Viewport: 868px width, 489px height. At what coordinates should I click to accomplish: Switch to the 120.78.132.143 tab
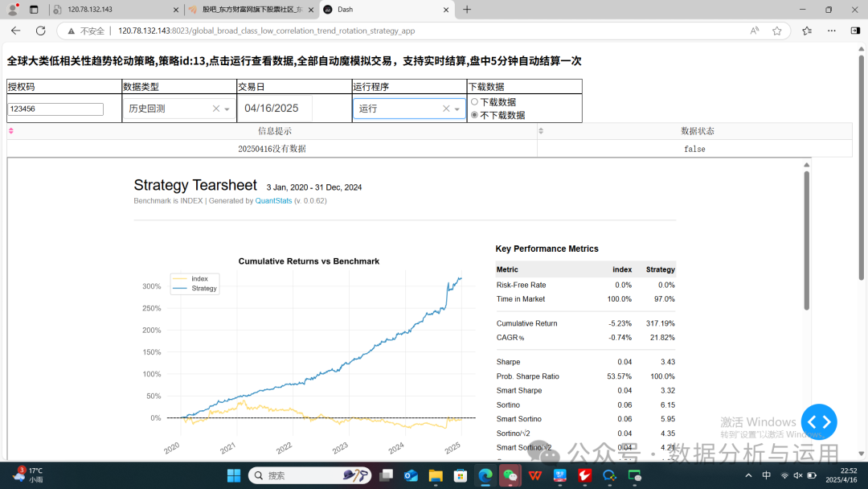pyautogui.click(x=115, y=10)
